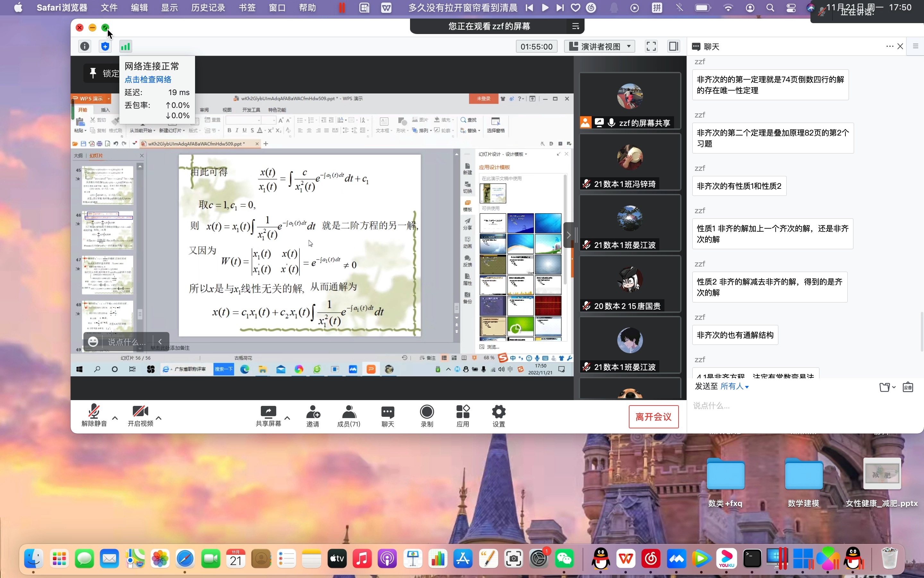Image resolution: width=924 pixels, height=578 pixels.
Task: Open the 数学建模 desktop folder
Action: (803, 483)
